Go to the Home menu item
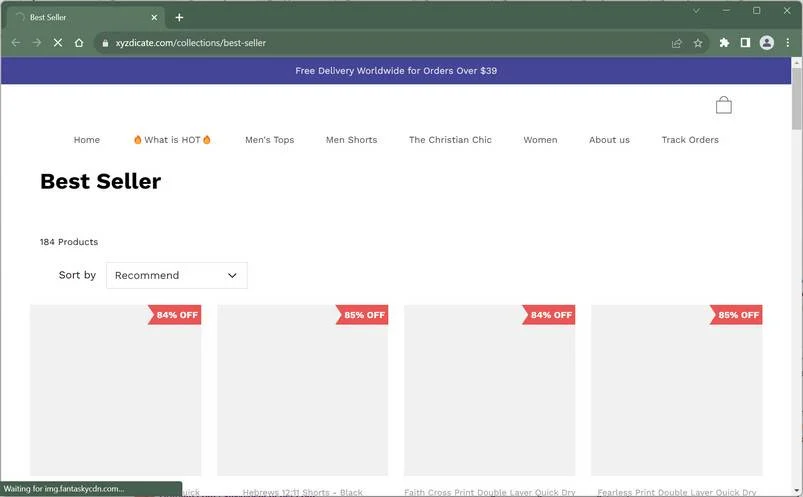Screen dimensions: 803x497 point(87,140)
